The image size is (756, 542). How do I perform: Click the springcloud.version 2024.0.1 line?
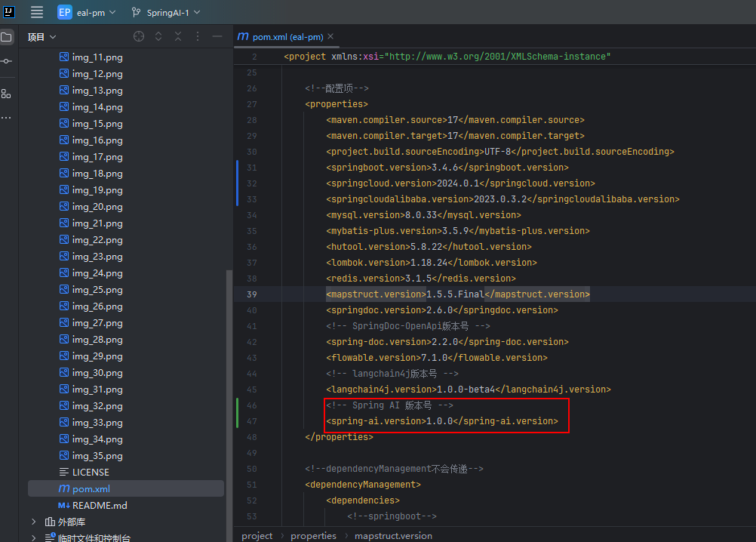(x=460, y=183)
